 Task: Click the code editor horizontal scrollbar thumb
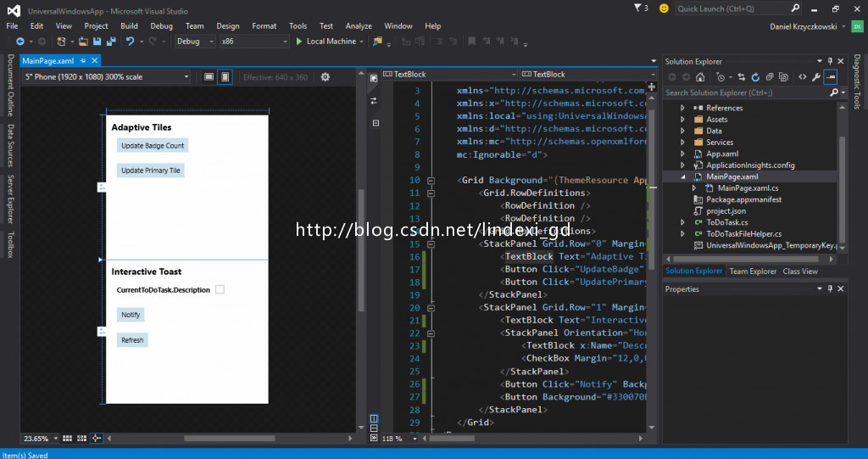pos(452,439)
